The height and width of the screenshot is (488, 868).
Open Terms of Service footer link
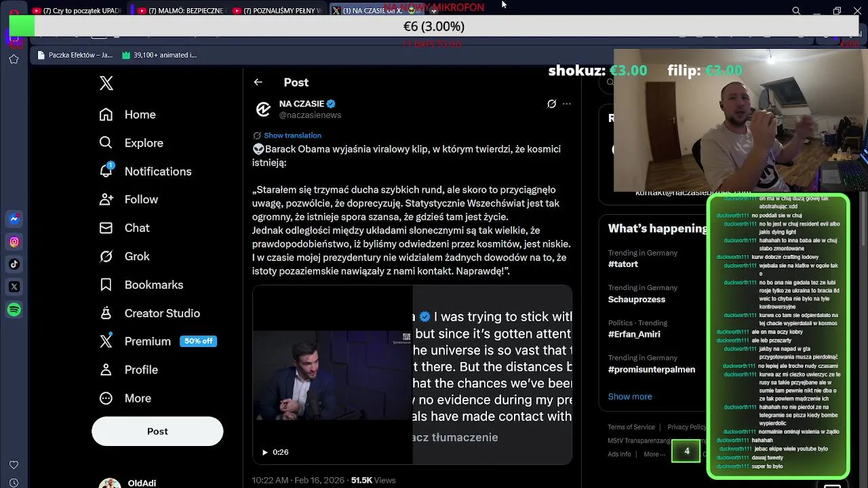631,427
